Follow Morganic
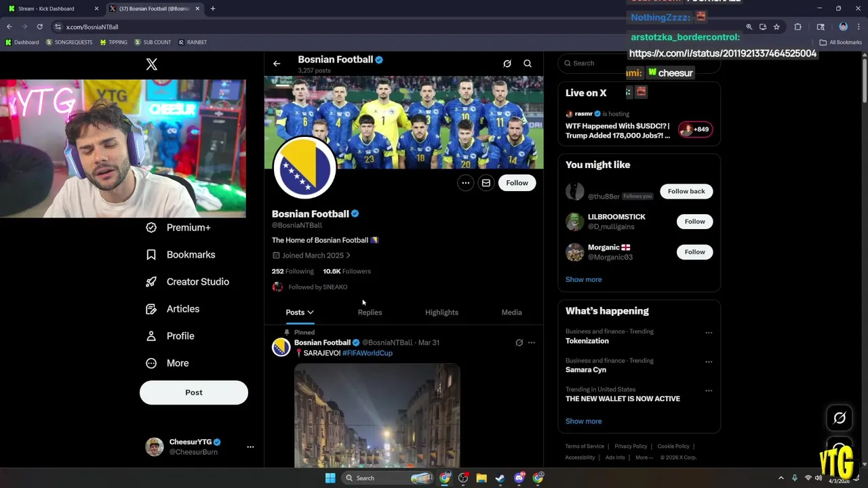868x488 pixels. pyautogui.click(x=694, y=252)
